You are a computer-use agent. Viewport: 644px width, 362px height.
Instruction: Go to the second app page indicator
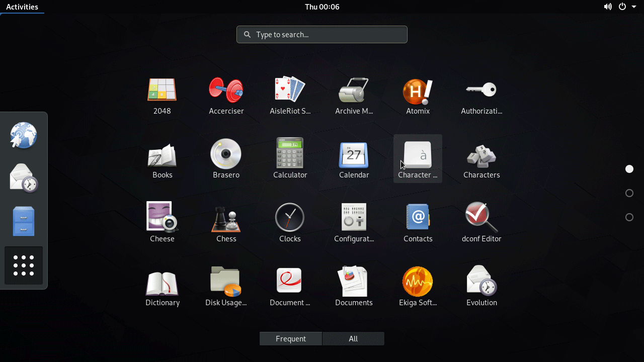pos(629,193)
